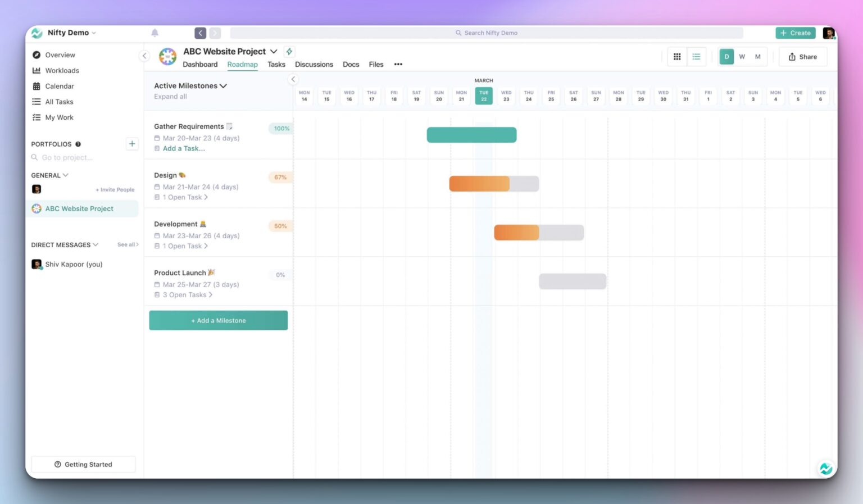Open ABC Website Project name dropdown
863x504 pixels.
[x=274, y=52]
